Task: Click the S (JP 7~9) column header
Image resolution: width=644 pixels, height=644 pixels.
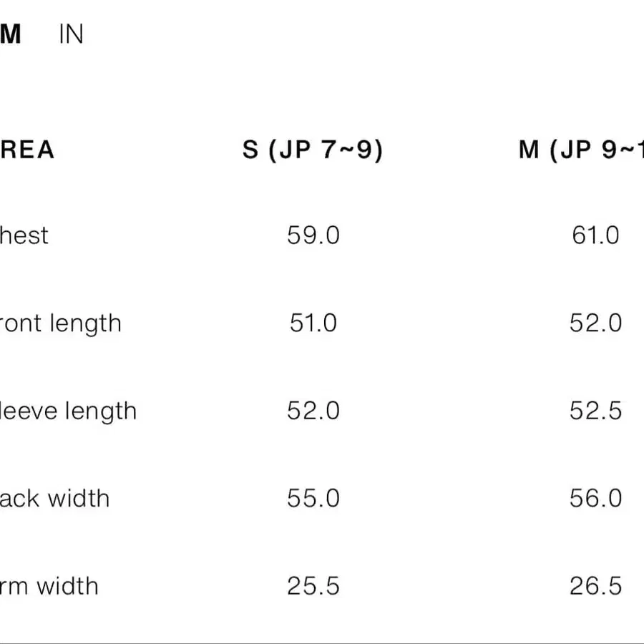Action: pos(313,150)
